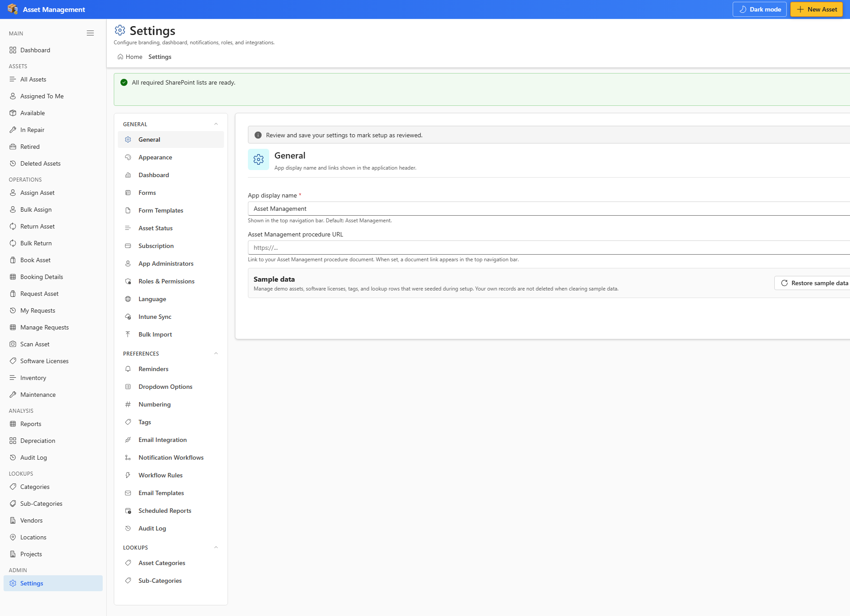Click the Numbering hash icon
The height and width of the screenshot is (616, 850).
tap(128, 404)
